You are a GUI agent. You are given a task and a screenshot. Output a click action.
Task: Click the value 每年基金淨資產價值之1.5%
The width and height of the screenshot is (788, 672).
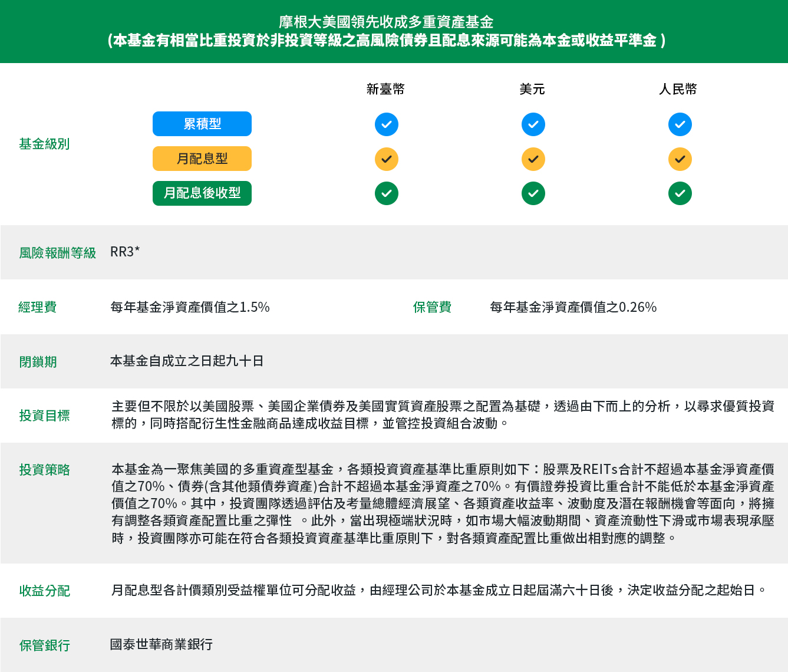tap(190, 307)
